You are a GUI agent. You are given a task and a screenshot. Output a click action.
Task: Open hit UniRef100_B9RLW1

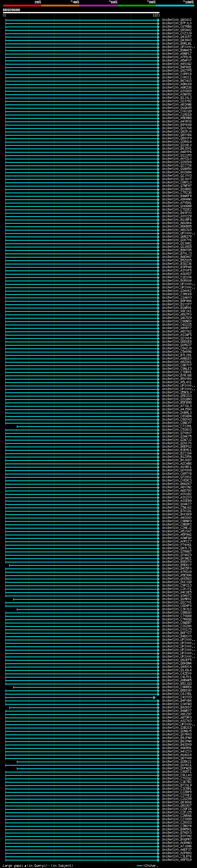click(x=177, y=43)
